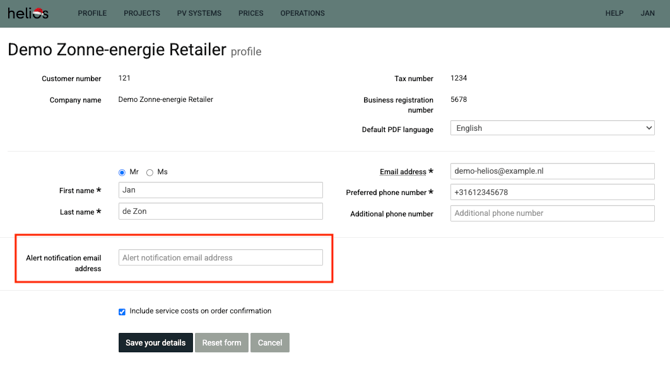
Task: Open the PROJECTS menu
Action: (x=141, y=13)
